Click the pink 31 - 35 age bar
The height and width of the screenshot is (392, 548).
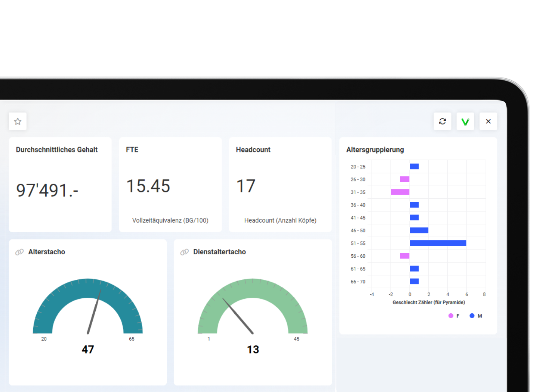tap(400, 192)
